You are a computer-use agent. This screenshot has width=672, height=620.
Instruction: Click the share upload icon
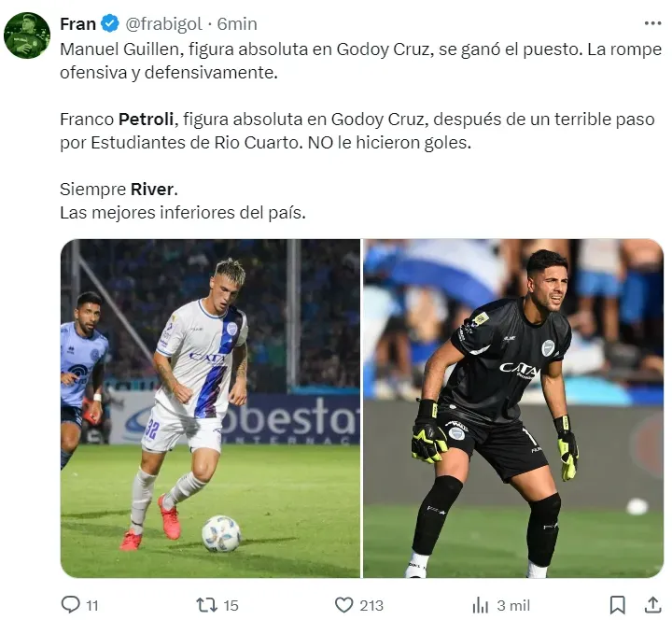point(652,604)
